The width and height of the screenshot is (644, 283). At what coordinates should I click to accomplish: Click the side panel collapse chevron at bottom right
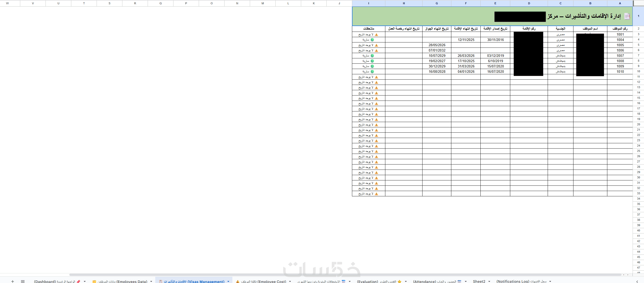[x=637, y=281]
